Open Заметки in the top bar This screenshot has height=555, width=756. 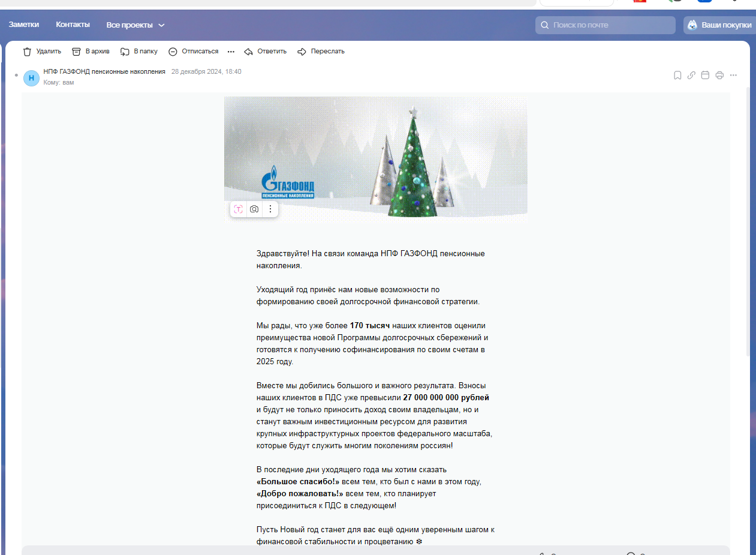coord(24,25)
